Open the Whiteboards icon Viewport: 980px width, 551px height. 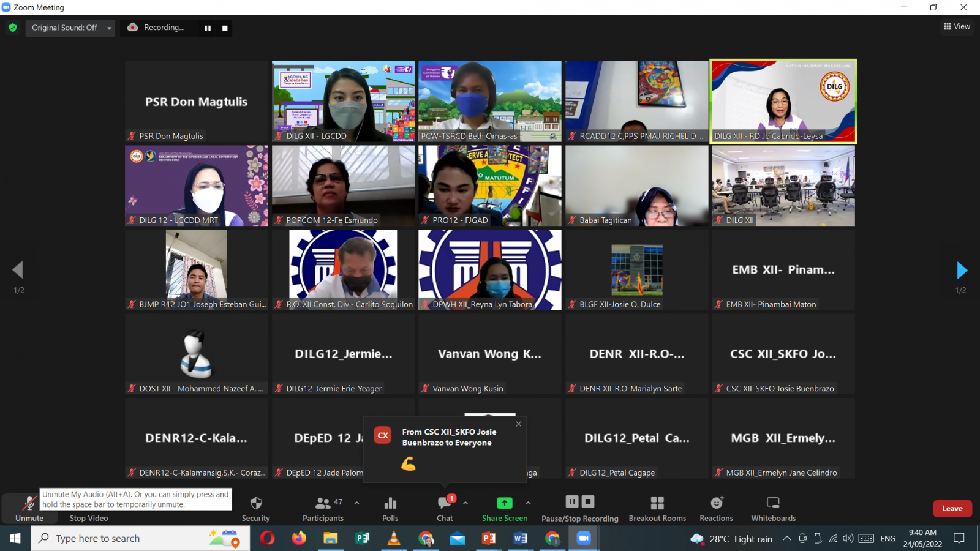774,503
